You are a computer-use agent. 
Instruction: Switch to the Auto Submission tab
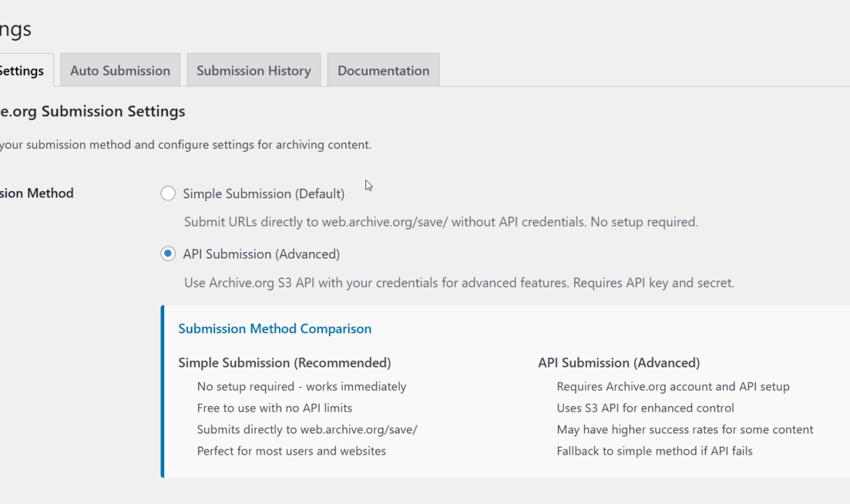[x=120, y=70]
